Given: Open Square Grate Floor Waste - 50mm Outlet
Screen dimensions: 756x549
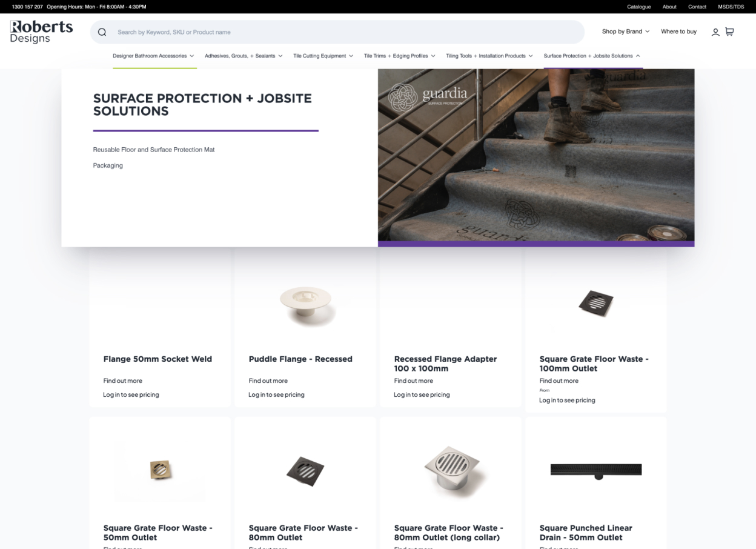Looking at the screenshot, I should point(157,533).
